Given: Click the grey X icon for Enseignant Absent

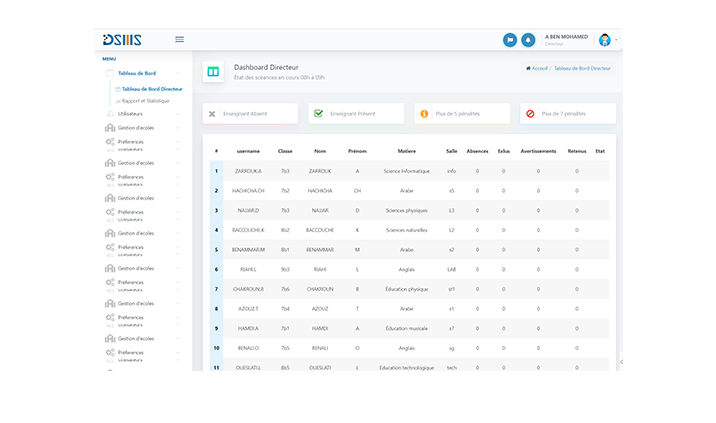Looking at the screenshot, I should click(x=212, y=114).
